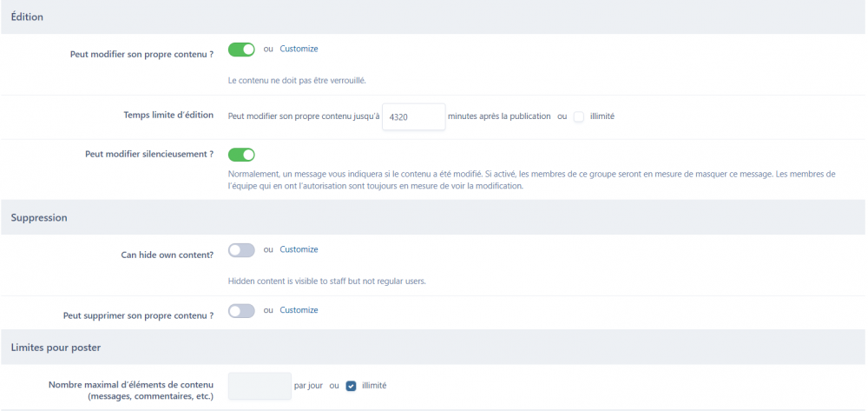This screenshot has height=411, width=868.
Task: Focus the edit time minutes field showing 4320
Action: coord(414,116)
